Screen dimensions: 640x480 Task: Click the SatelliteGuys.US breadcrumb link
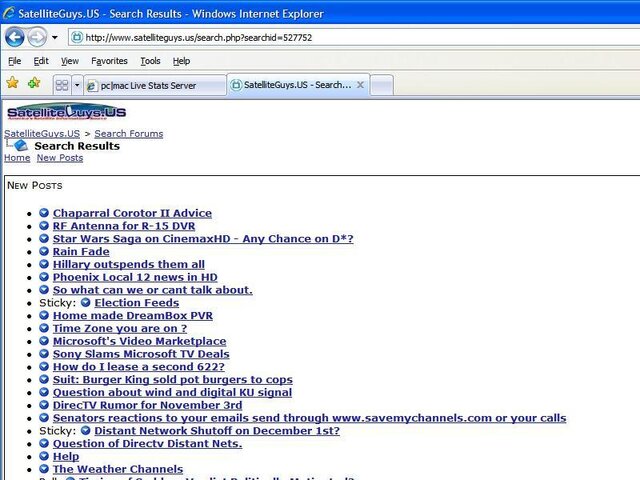[42, 134]
